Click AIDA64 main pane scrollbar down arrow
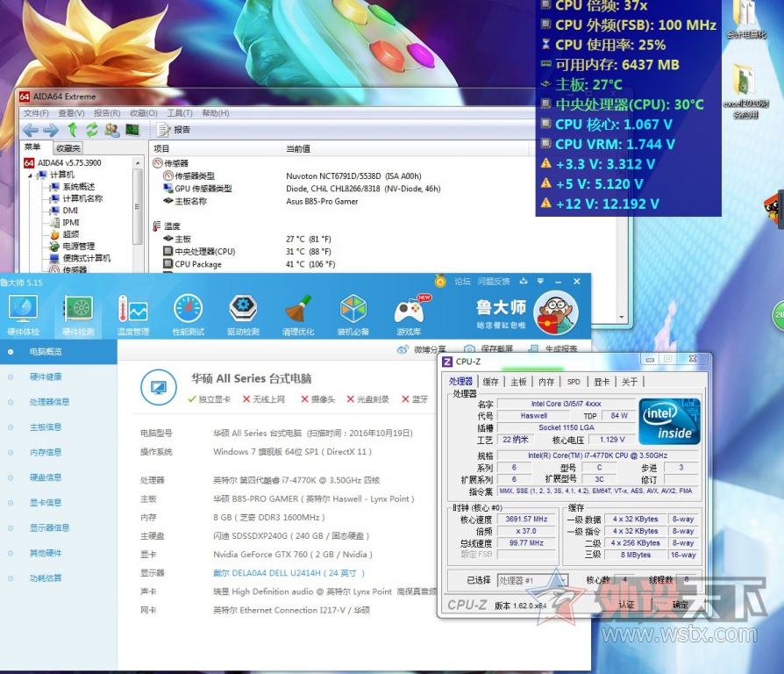This screenshot has width=784, height=674. pyautogui.click(x=622, y=317)
